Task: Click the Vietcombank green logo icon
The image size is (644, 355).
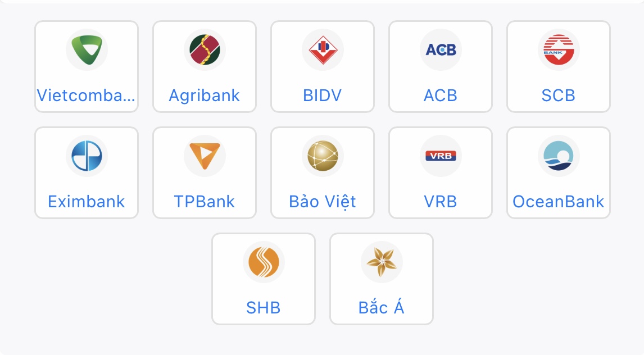Action: (x=87, y=49)
